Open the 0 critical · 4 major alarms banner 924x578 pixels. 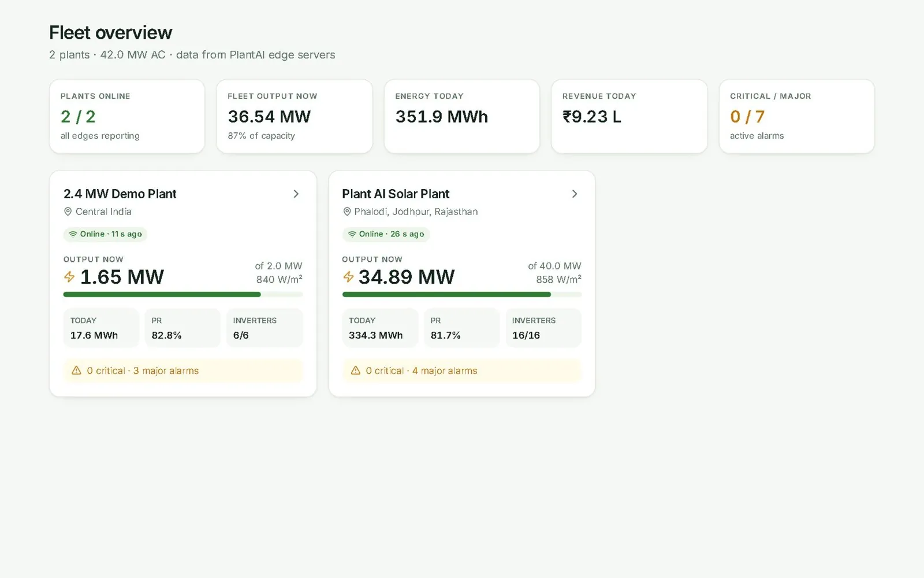point(462,370)
